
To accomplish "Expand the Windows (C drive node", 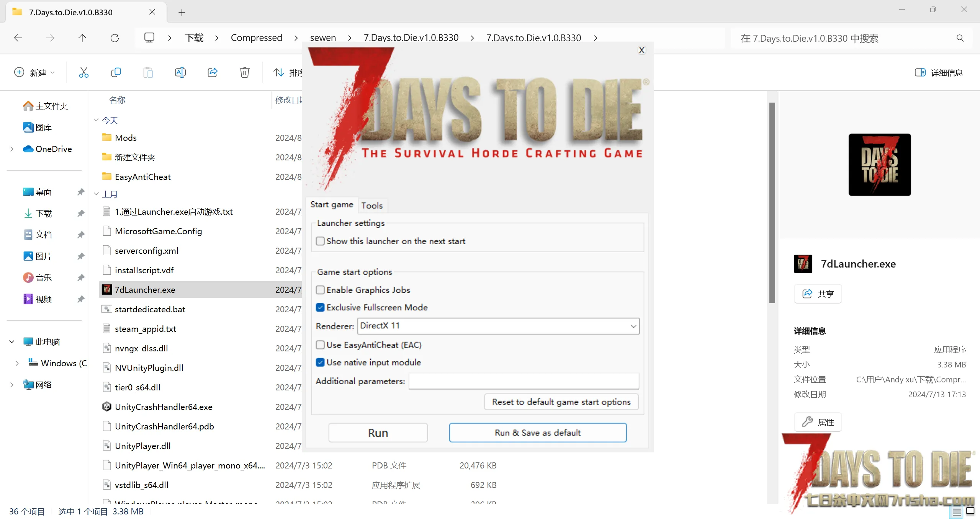I will point(17,363).
